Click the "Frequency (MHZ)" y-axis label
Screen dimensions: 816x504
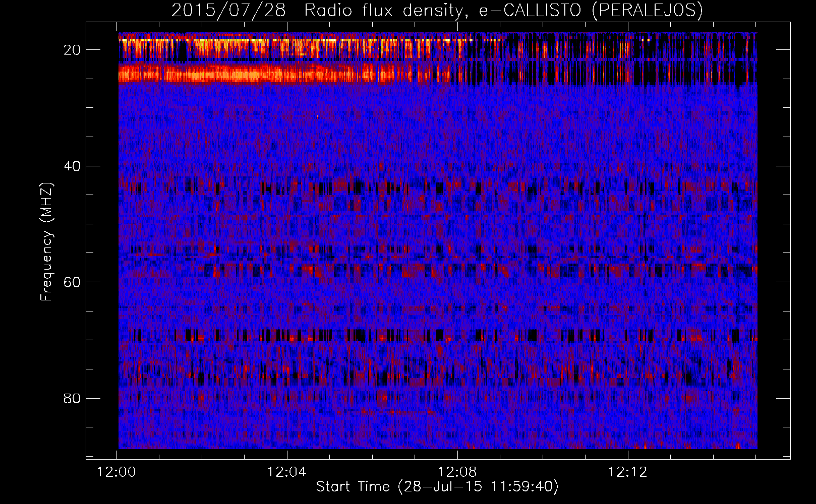(46, 241)
